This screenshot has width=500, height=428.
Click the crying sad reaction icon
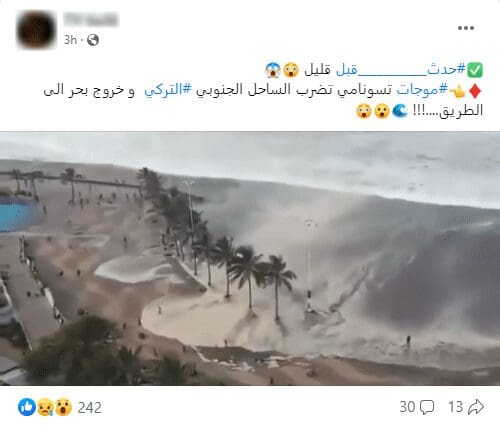(x=45, y=407)
